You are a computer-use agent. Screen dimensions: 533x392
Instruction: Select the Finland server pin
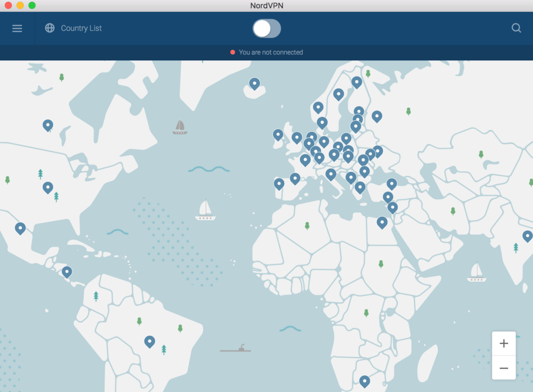pyautogui.click(x=357, y=82)
